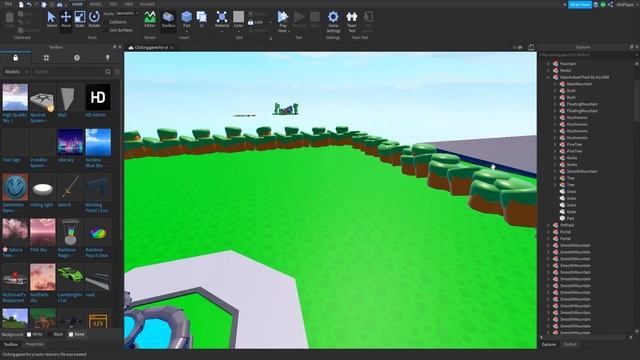Undock the Explorer panel

point(631,47)
